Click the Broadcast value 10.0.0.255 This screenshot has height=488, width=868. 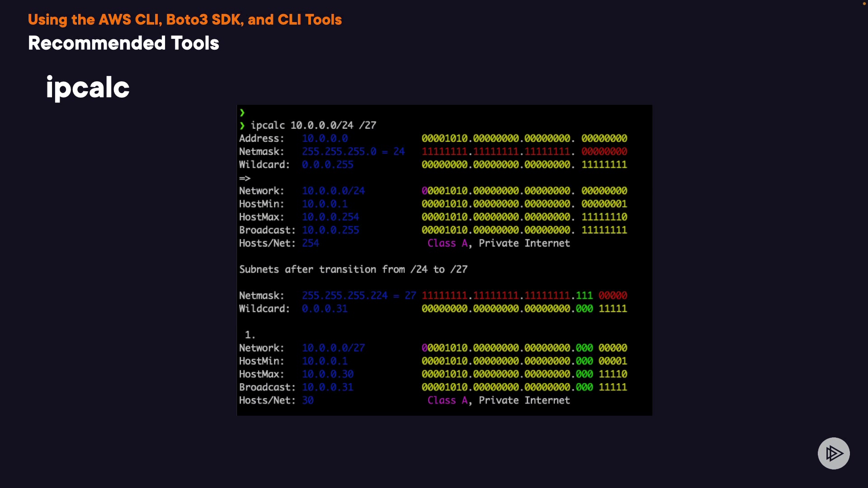pyautogui.click(x=330, y=230)
